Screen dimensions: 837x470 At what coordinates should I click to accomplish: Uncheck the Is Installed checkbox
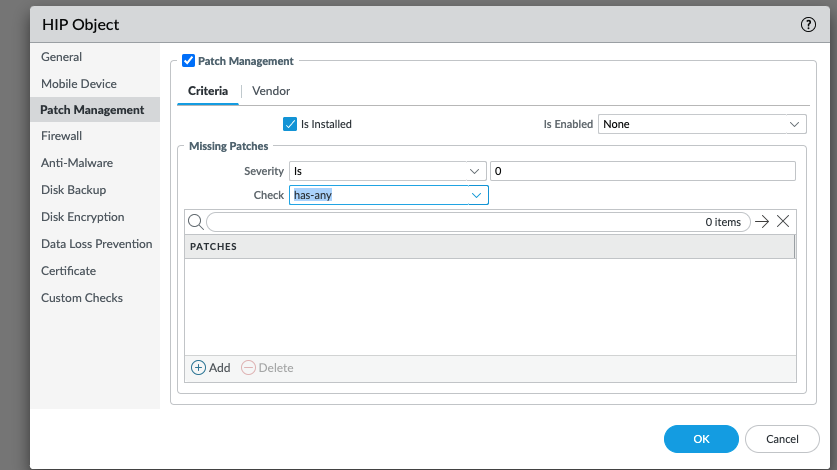(289, 124)
